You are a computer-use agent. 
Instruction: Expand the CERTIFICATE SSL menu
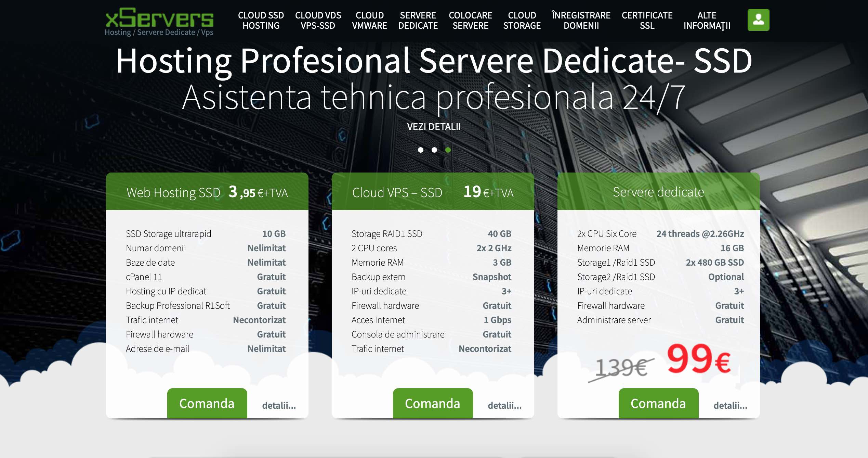647,21
